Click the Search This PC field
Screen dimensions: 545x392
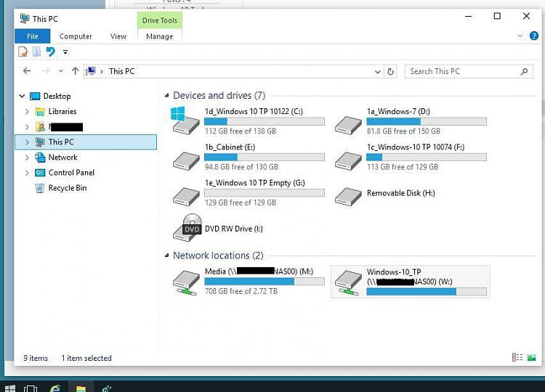[469, 72]
